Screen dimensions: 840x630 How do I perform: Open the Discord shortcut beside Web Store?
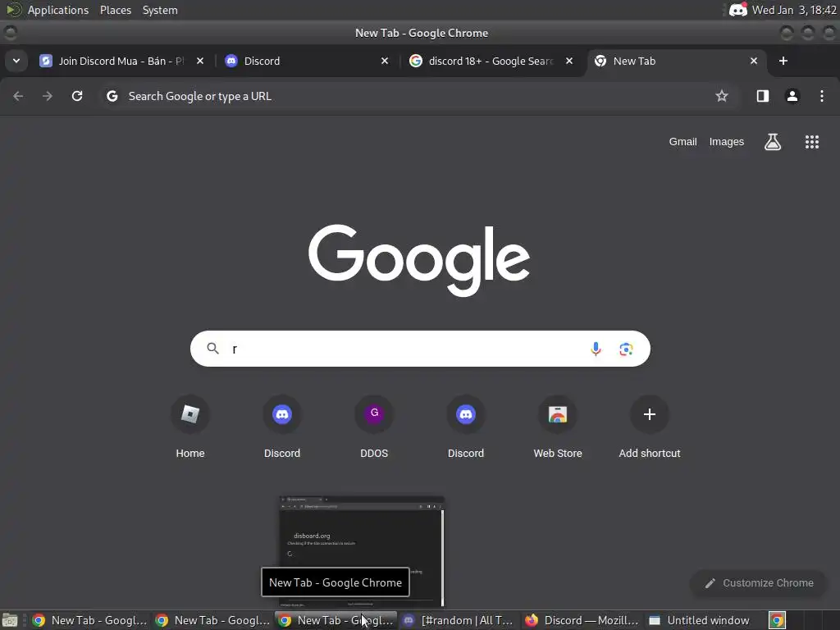click(466, 427)
